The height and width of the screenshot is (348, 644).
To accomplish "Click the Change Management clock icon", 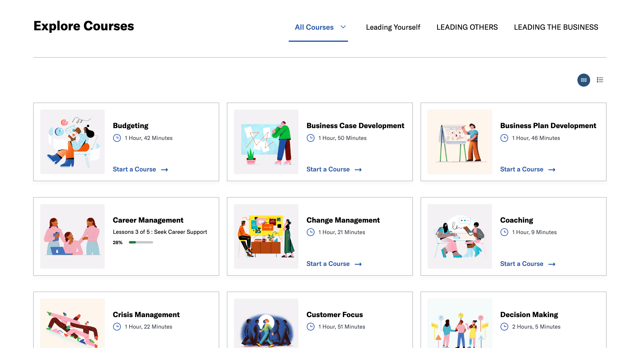I will click(x=310, y=232).
